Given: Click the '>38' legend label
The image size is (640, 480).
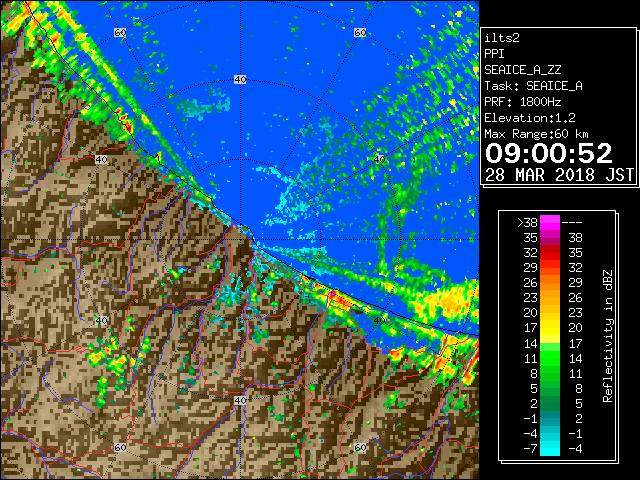Looking at the screenshot, I should point(527,222).
